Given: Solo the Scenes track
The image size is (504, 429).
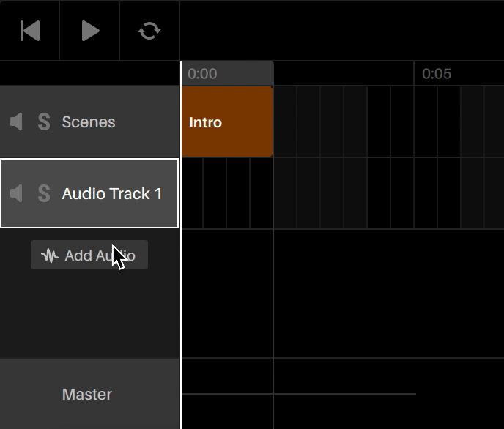Looking at the screenshot, I should pyautogui.click(x=44, y=122).
